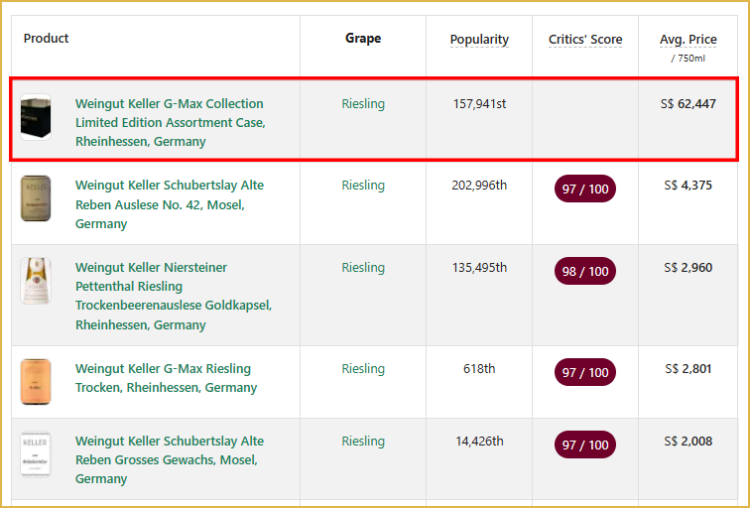Click the / 750ml unit label
Screen dimensions: 750x508
pyautogui.click(x=688, y=59)
